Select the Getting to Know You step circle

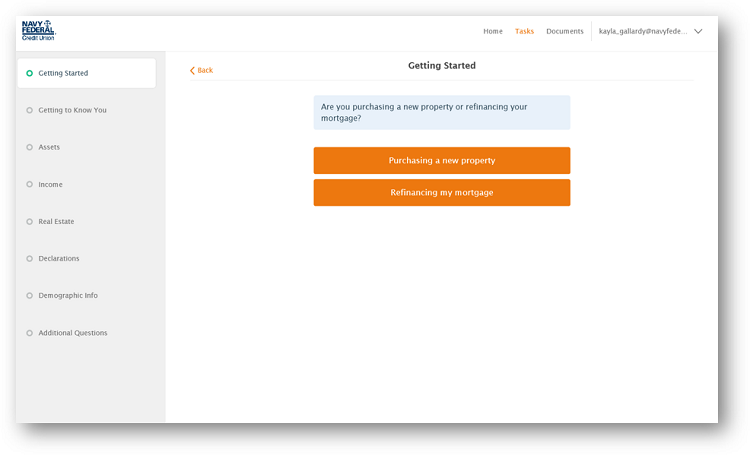30,110
